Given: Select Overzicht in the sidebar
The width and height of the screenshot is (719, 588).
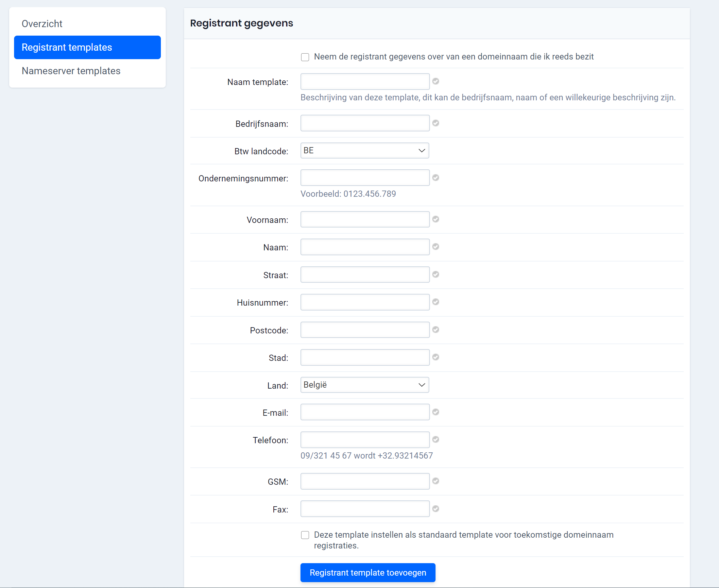Looking at the screenshot, I should click(42, 24).
